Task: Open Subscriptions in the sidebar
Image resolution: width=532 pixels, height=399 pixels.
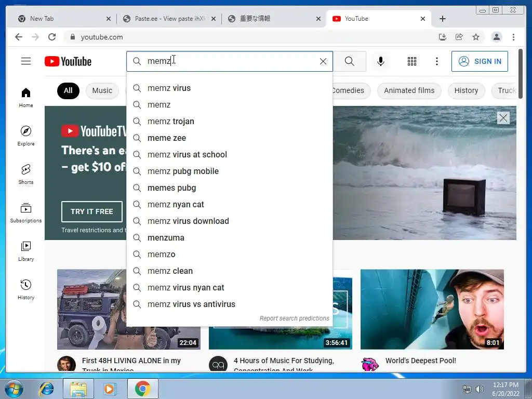Action: [x=26, y=212]
